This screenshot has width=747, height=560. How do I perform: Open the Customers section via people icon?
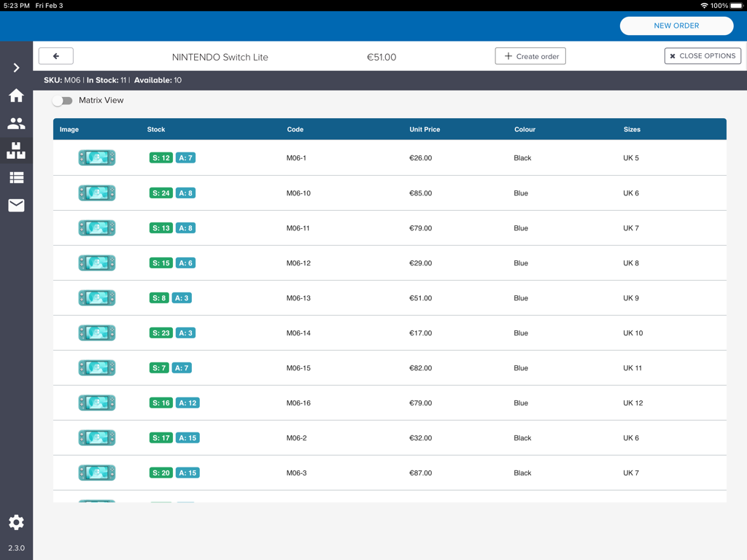[16, 123]
